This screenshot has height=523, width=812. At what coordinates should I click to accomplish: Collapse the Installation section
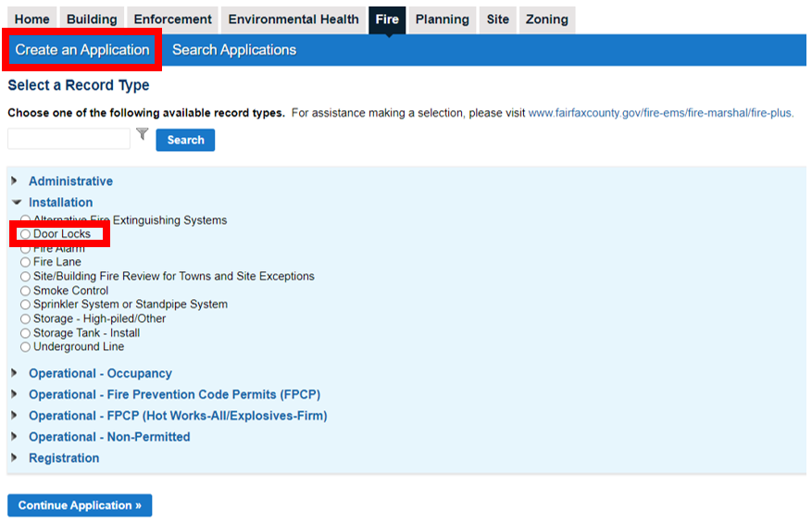coord(60,203)
